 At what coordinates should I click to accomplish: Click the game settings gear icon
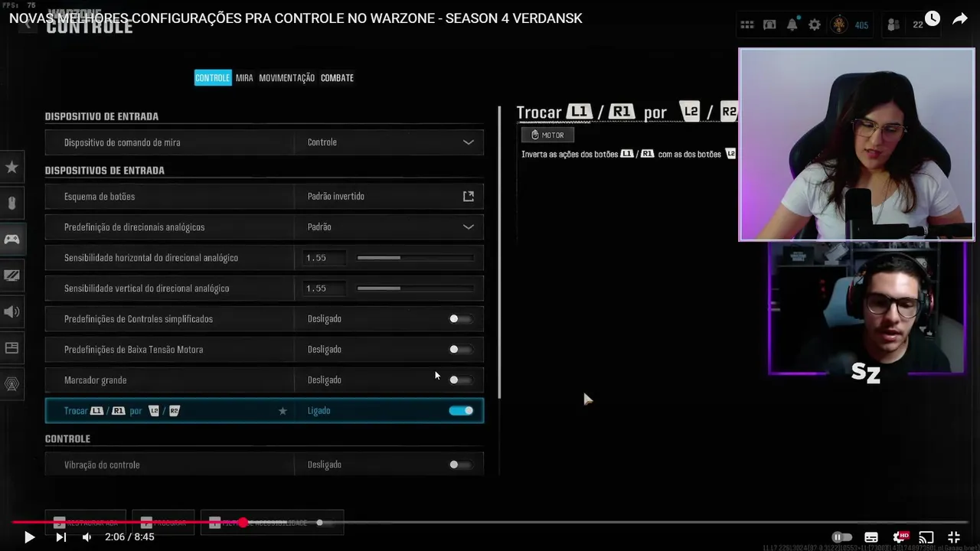click(815, 25)
